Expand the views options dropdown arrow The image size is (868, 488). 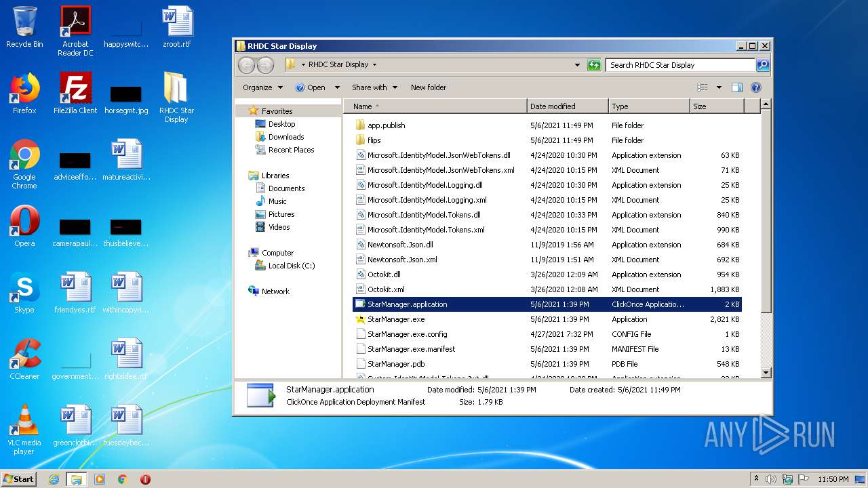coord(719,87)
